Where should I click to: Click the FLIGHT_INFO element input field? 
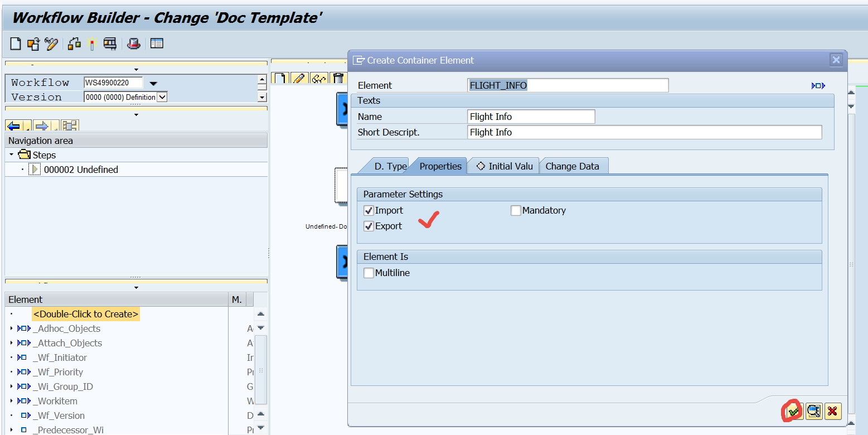[568, 85]
